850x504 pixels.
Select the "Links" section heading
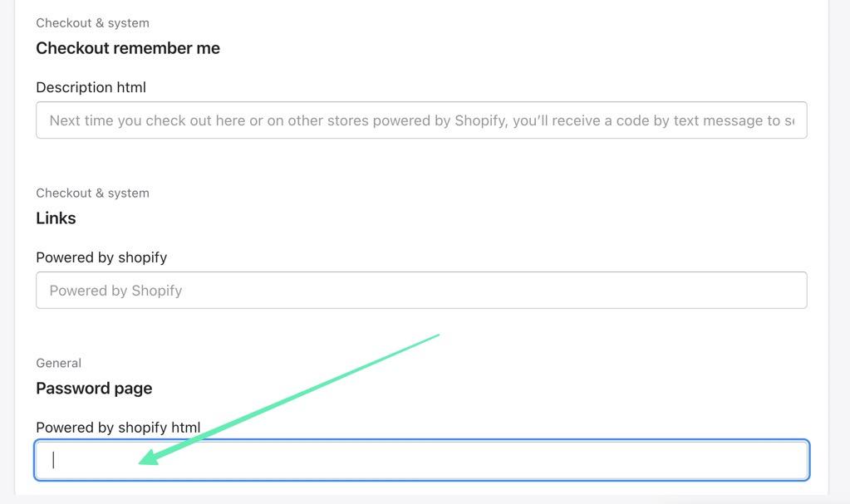(x=56, y=218)
